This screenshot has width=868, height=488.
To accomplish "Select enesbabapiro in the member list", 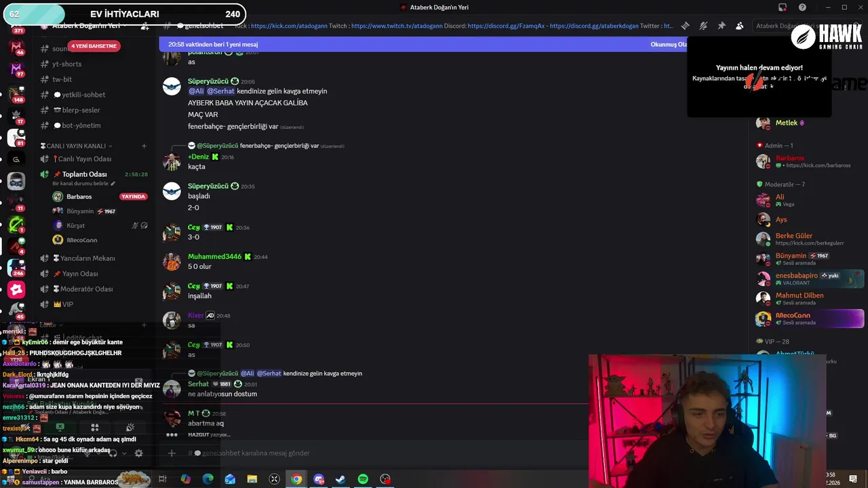I will click(808, 279).
